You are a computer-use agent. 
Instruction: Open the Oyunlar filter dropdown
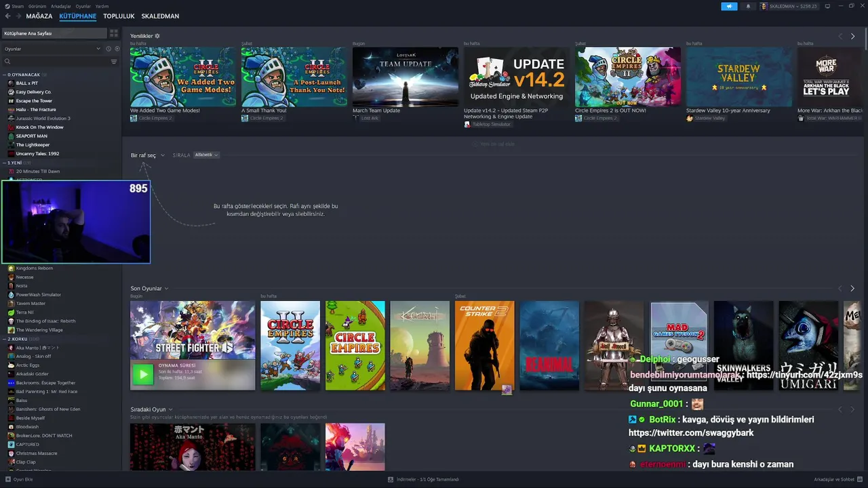click(x=52, y=49)
